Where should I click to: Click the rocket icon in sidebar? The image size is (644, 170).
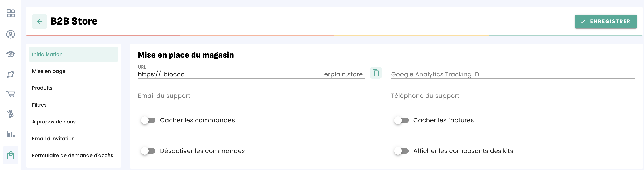click(11, 74)
